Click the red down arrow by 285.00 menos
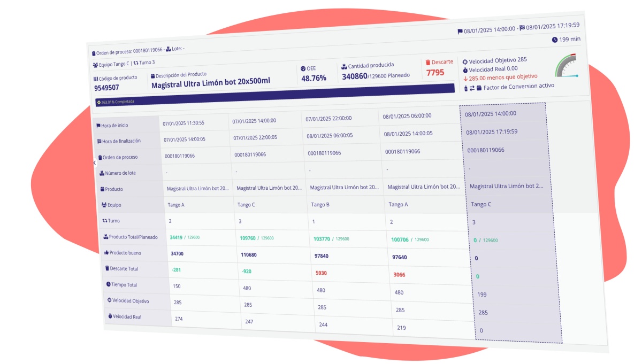Screen dimensions: 642x364 pyautogui.click(x=465, y=79)
